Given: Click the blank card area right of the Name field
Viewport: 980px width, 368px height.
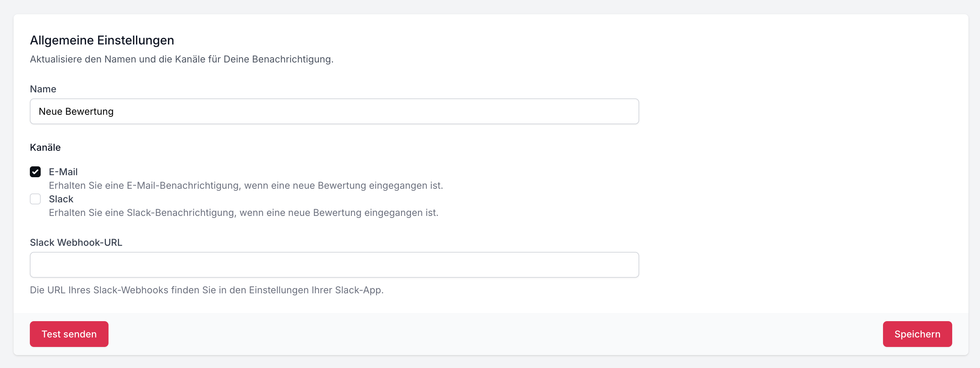Looking at the screenshot, I should 799,111.
